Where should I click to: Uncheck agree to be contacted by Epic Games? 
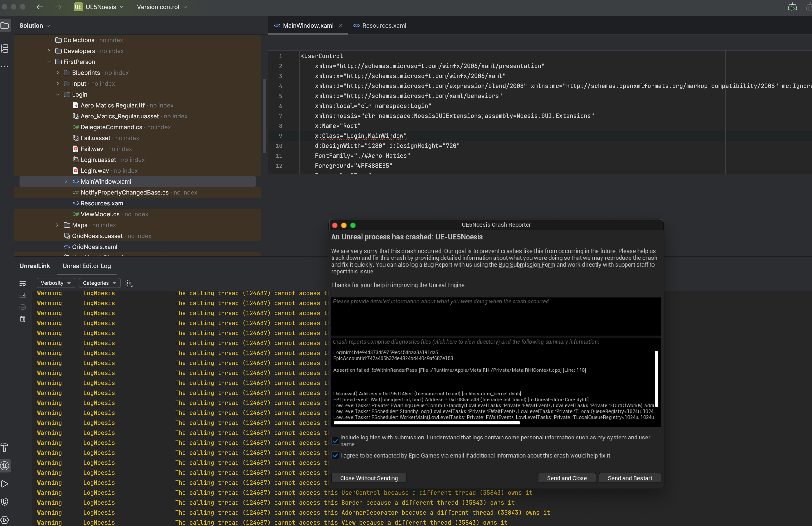(335, 455)
